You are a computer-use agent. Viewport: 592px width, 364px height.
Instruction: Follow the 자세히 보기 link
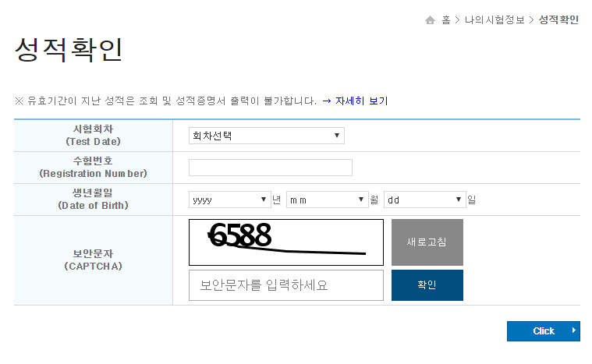[x=362, y=101]
